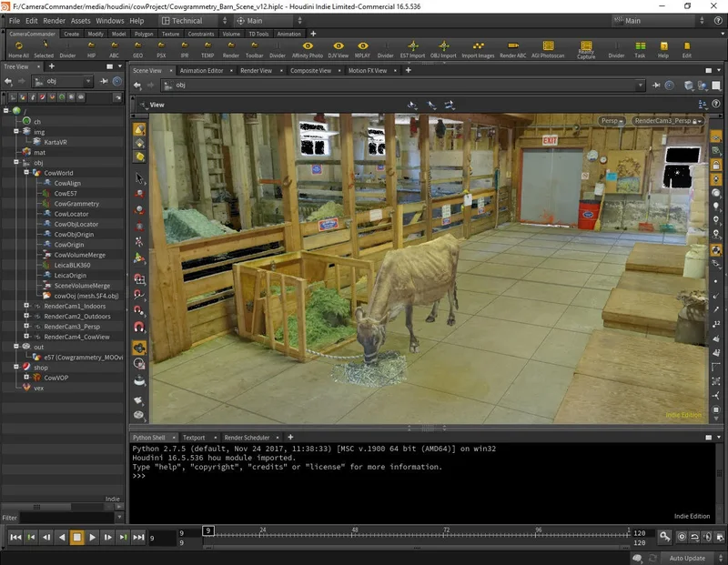Viewport: 728px width, 565px height.
Task: Open the DJV View shelf tool
Action: 338,49
